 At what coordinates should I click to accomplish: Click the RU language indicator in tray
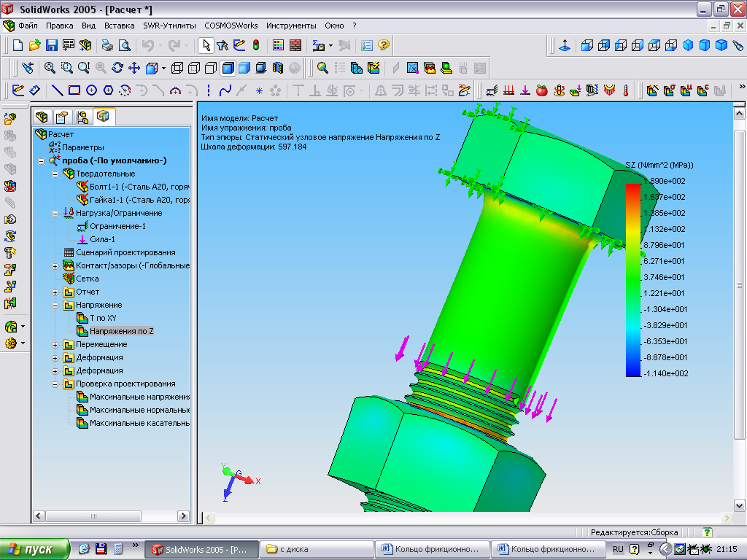pos(618,549)
